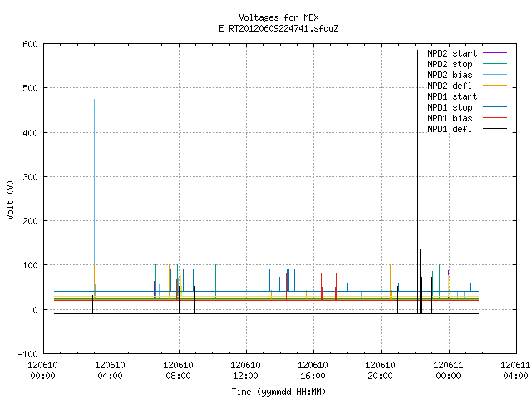Click the dark blue NPD1 stop legend line
The height and width of the screenshot is (399, 532).
[495, 107]
